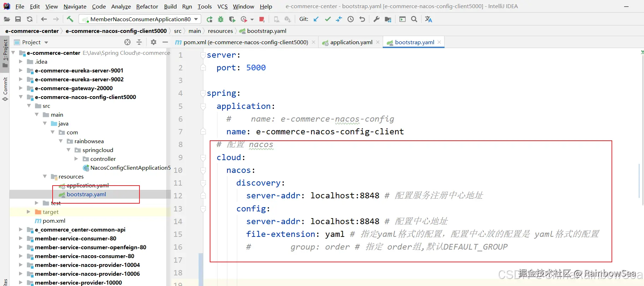Expand the target folder arrow
The image size is (644, 286).
tap(29, 212)
